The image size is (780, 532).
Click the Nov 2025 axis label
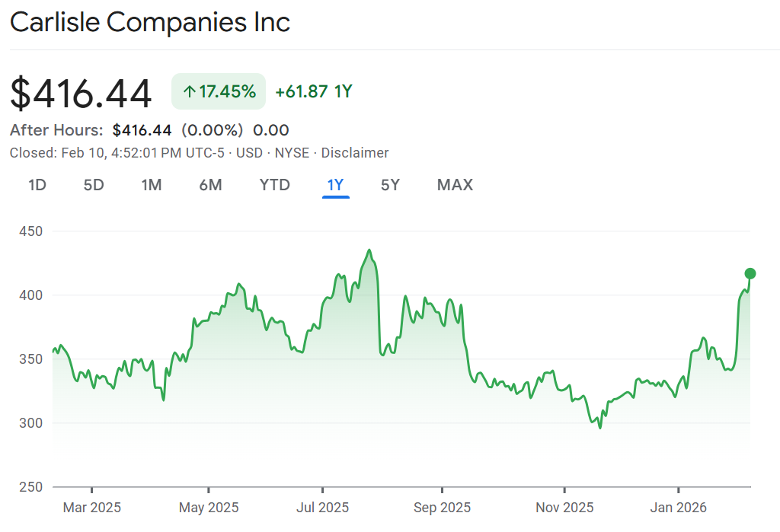point(564,508)
